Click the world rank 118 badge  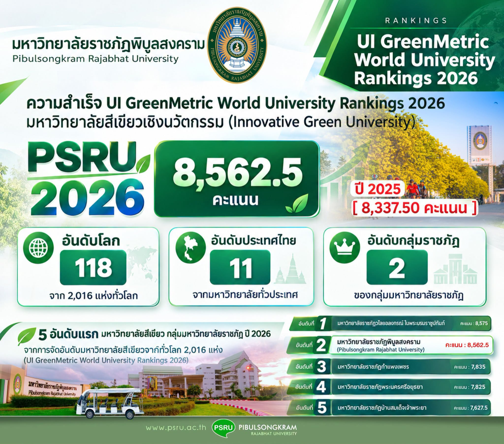coord(93,267)
